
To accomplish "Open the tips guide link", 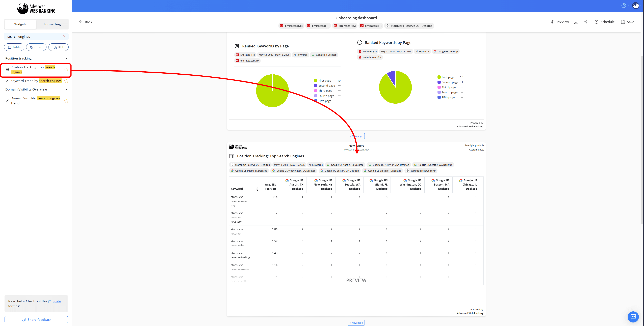I will pos(57,301).
